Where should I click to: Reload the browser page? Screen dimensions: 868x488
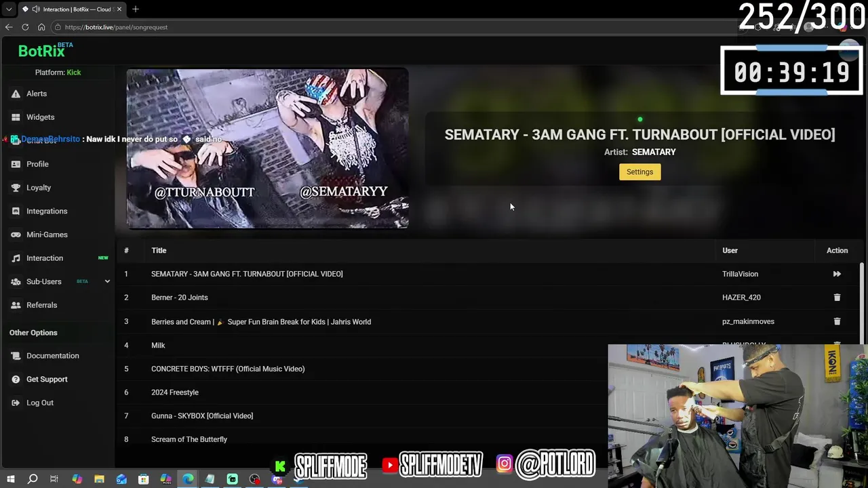(25, 27)
